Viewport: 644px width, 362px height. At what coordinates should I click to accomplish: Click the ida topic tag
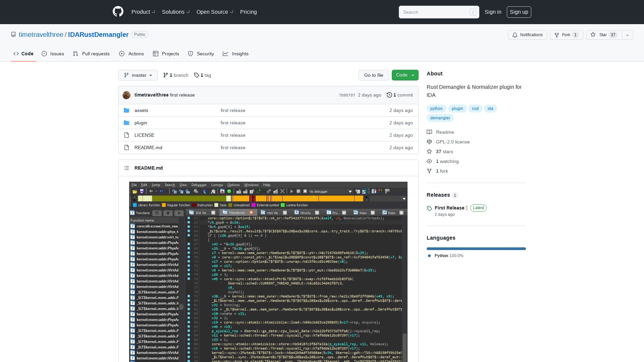coord(490,109)
